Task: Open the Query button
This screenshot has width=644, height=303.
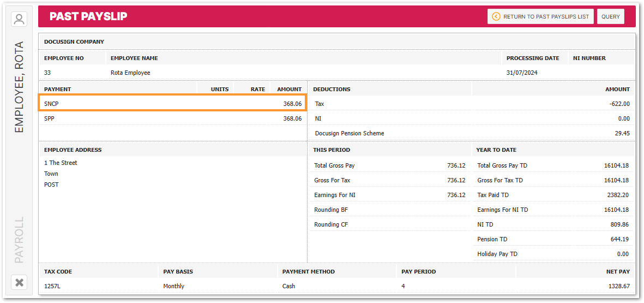Action: [x=610, y=16]
